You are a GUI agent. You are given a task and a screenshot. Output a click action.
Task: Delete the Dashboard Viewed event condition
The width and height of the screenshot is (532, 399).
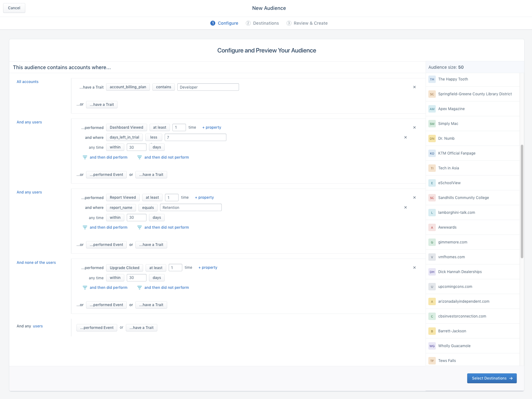point(414,127)
